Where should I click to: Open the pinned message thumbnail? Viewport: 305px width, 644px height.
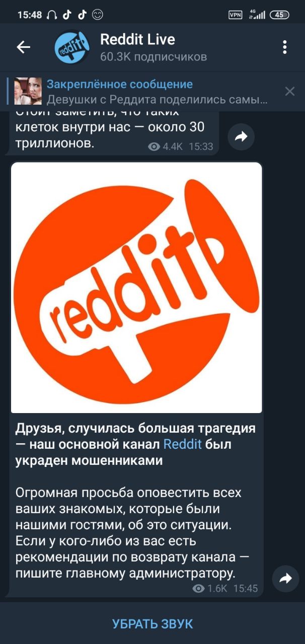pyautogui.click(x=28, y=91)
